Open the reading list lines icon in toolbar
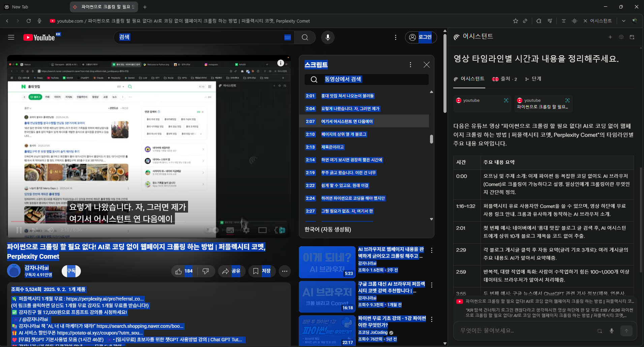 pos(563,21)
